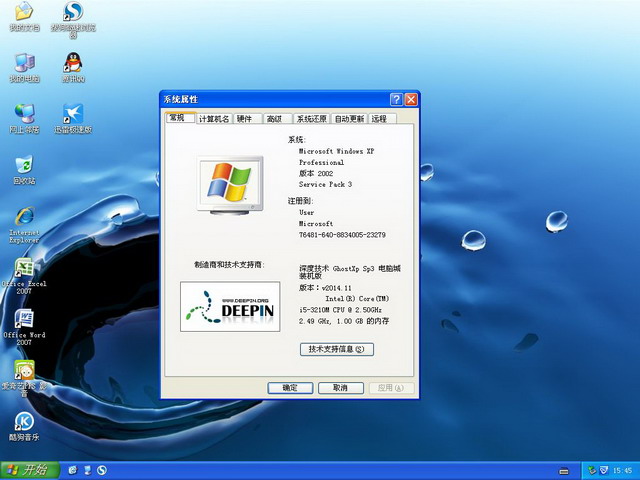Click the 取消 cancel button
The height and width of the screenshot is (480, 640).
pos(341,388)
